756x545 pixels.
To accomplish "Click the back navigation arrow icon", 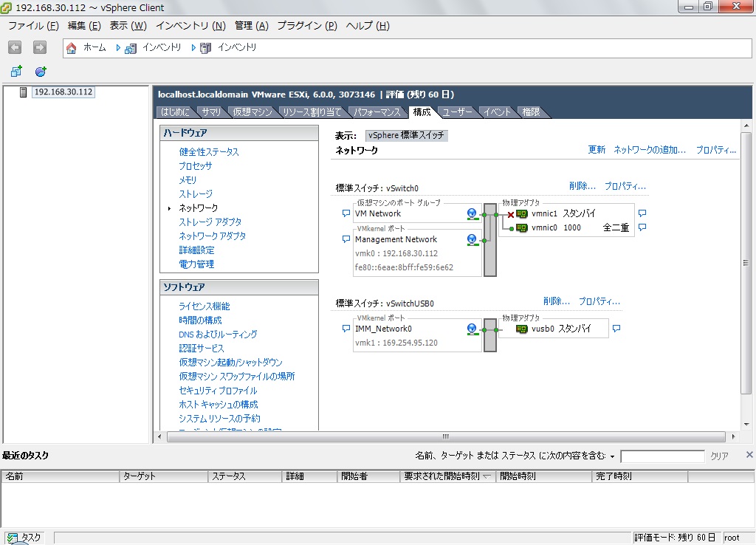I will (x=15, y=47).
